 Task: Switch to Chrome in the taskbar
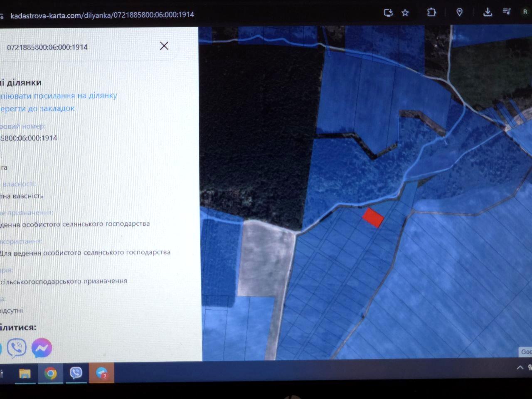50,374
